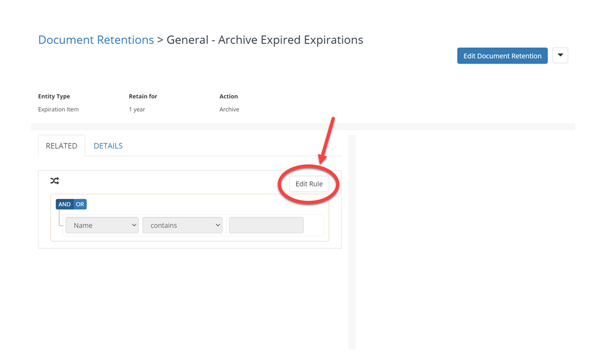Click the 1 year retention value
The image size is (596, 364).
[137, 109]
